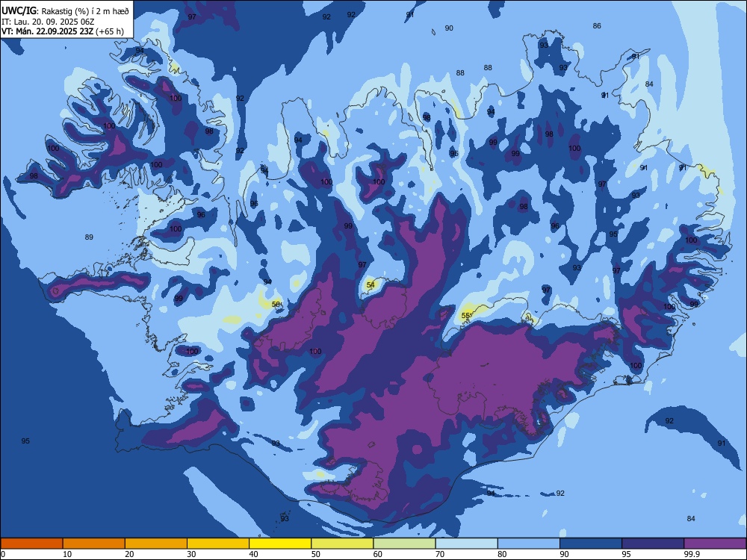Click the title text 'UWC/IG: Rakastig (%) í 2 m hæð'
The height and width of the screenshot is (560, 747).
[65, 10]
